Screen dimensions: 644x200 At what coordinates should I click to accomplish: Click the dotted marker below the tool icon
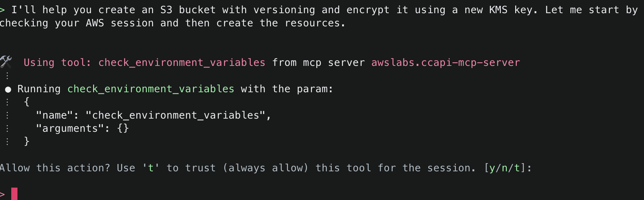coord(7,76)
